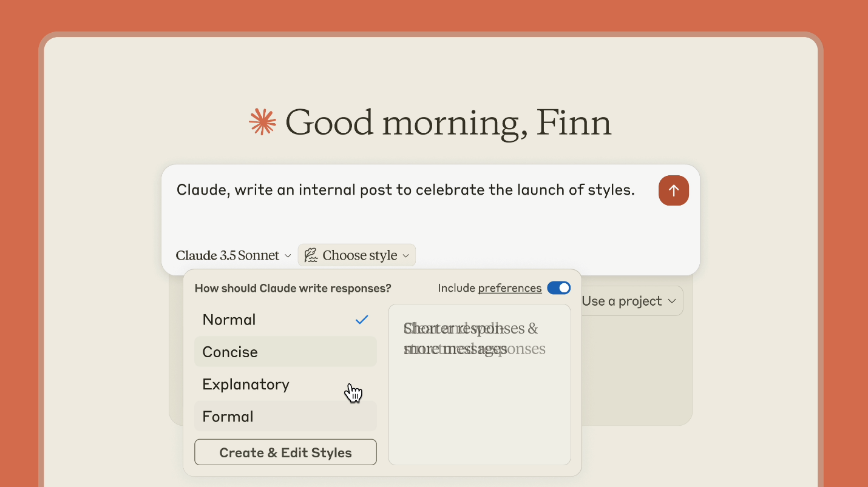The width and height of the screenshot is (868, 487).
Task: Click the 'How should Claude write responses?' heading
Action: 293,288
